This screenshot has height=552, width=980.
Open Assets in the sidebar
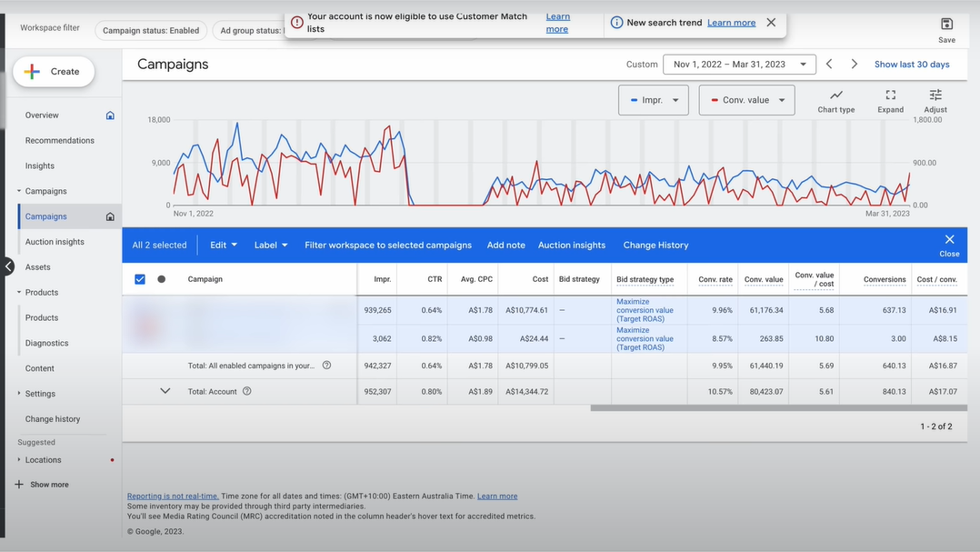click(x=38, y=267)
